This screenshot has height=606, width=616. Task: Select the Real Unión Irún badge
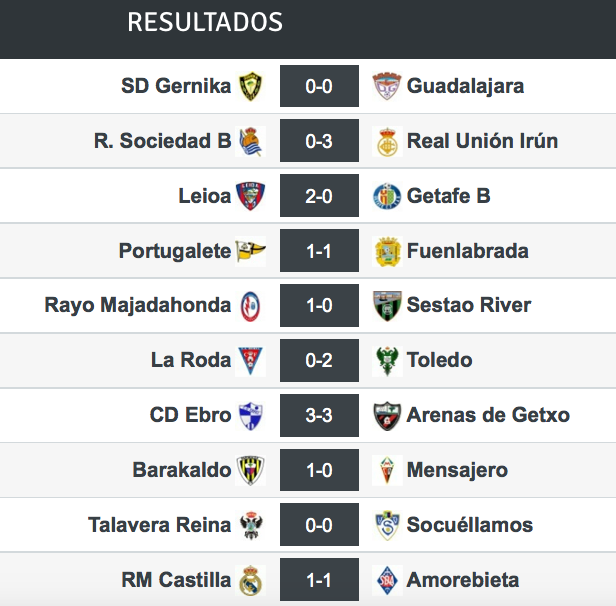coord(387,141)
